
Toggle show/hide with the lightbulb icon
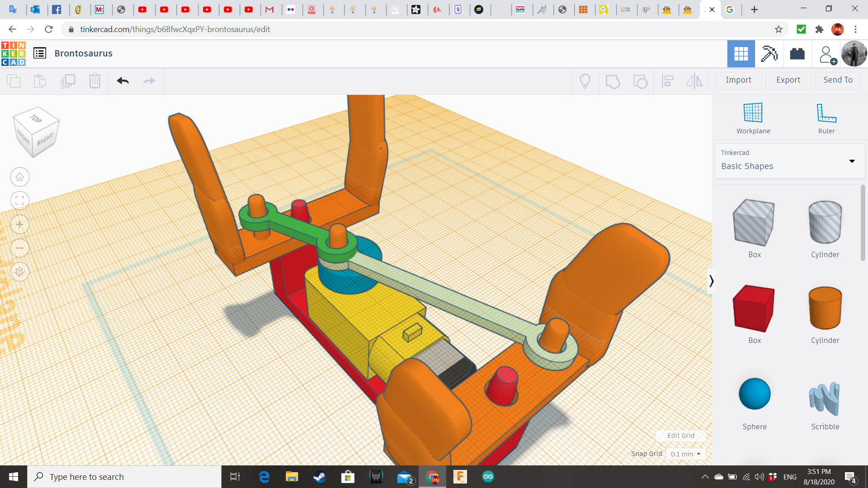coord(585,81)
